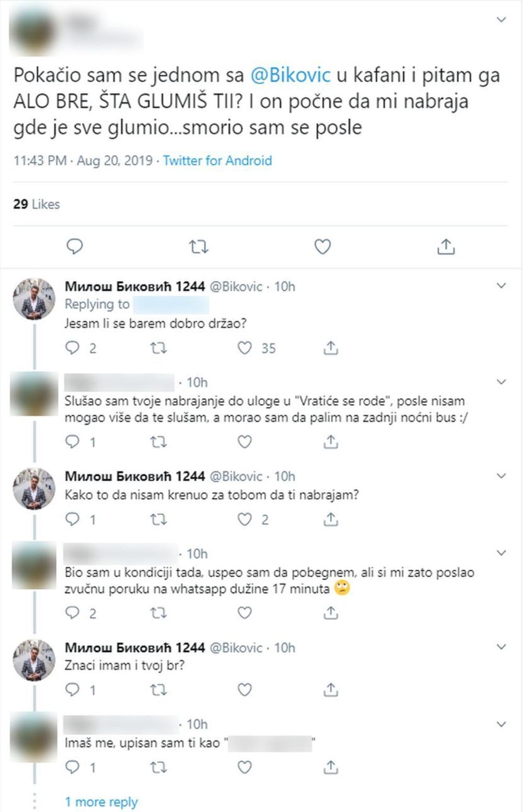Click the @Bikovic mention in the main tweet
Screen dimensions: 523x812
(x=291, y=75)
